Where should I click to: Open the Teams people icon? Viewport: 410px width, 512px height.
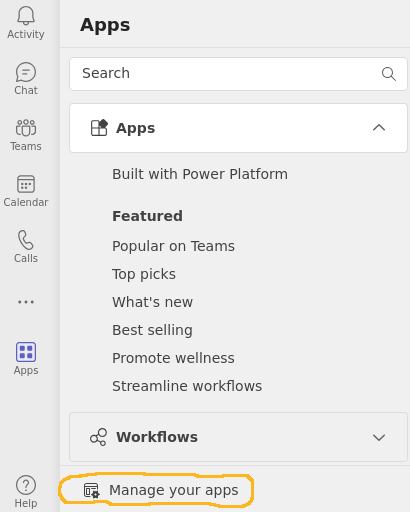[x=26, y=128]
